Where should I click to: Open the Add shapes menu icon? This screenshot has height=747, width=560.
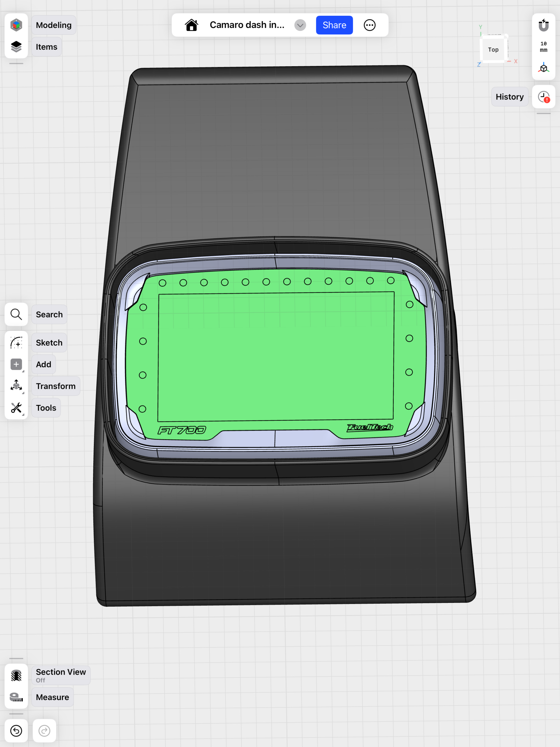point(16,364)
